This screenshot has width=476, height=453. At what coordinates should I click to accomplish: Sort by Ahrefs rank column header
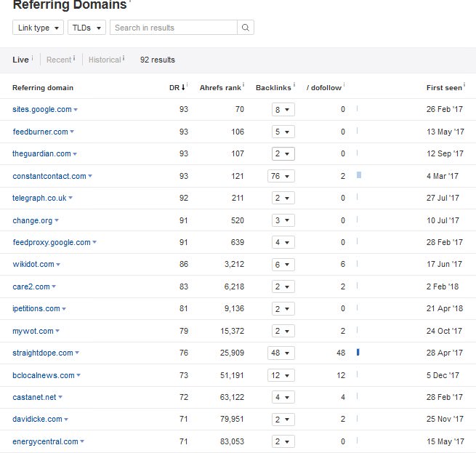[220, 88]
